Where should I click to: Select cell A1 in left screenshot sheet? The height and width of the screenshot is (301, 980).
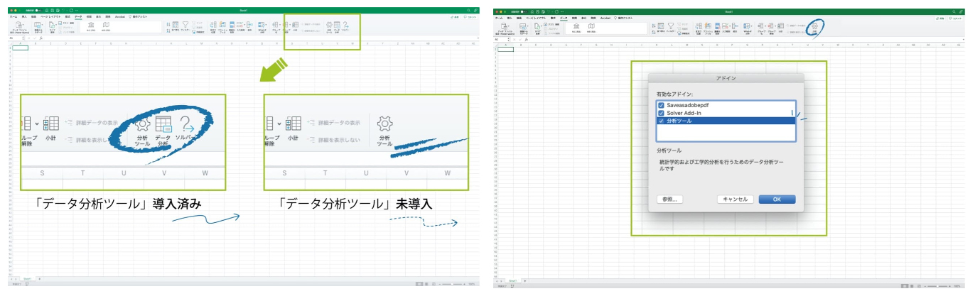(x=21, y=48)
